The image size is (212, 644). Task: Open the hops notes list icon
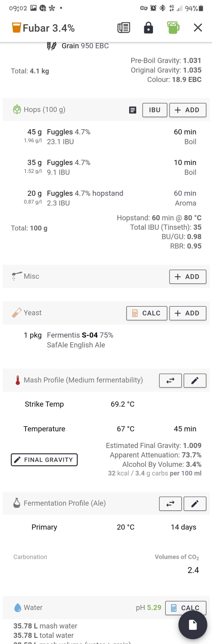pos(133,110)
